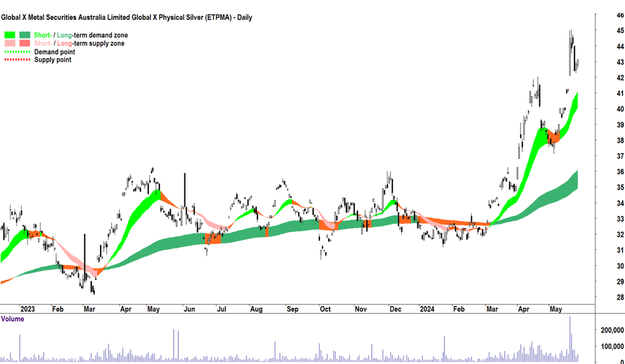
Task: Click the price axis value 31
Action: click(620, 250)
